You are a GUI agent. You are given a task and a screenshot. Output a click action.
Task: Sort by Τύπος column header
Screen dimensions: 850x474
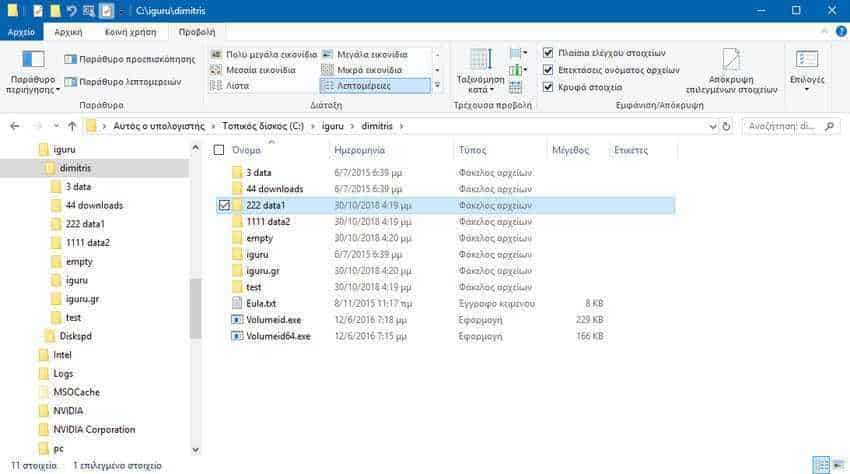(472, 150)
